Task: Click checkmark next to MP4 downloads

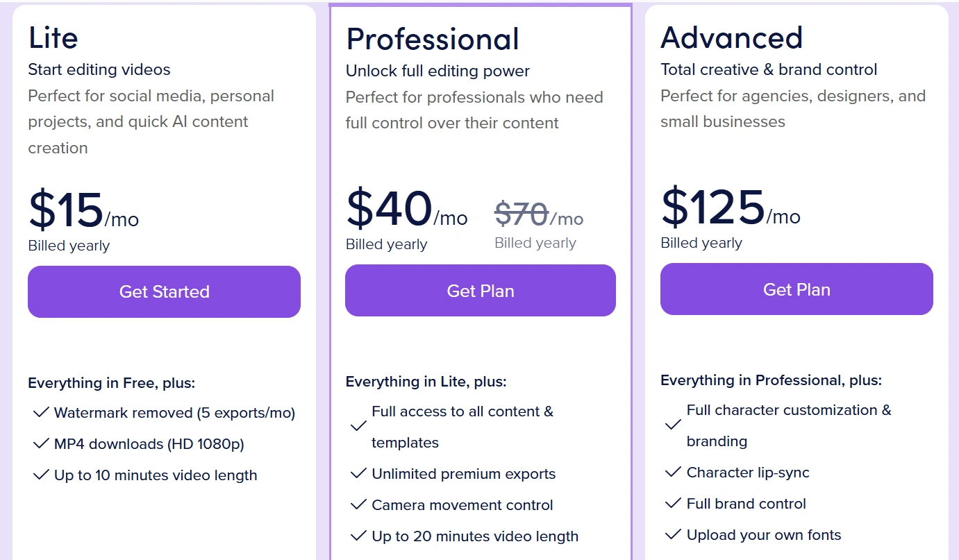Action: point(40,444)
